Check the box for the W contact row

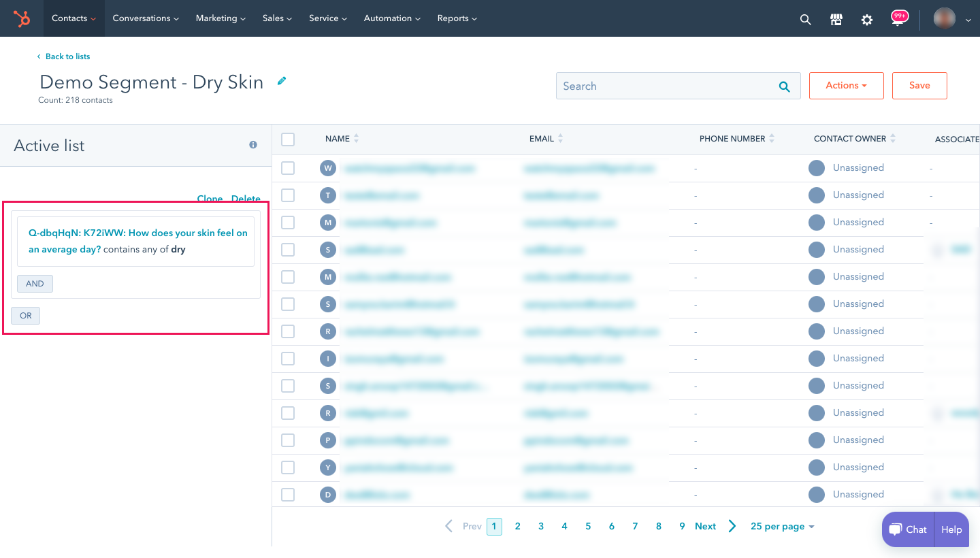[x=288, y=168]
